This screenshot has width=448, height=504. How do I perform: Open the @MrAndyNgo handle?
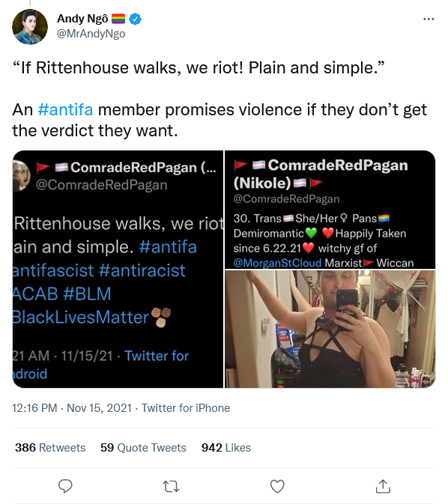point(91,34)
